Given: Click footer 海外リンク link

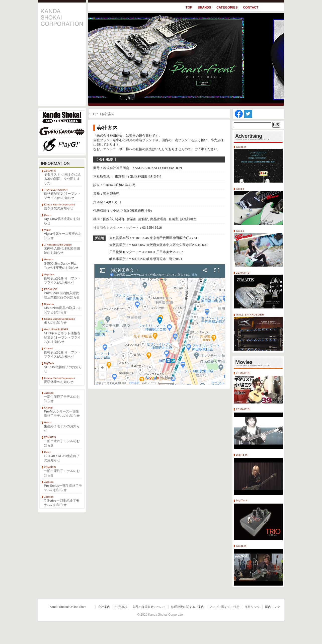Looking at the screenshot, I should click(x=252, y=607).
